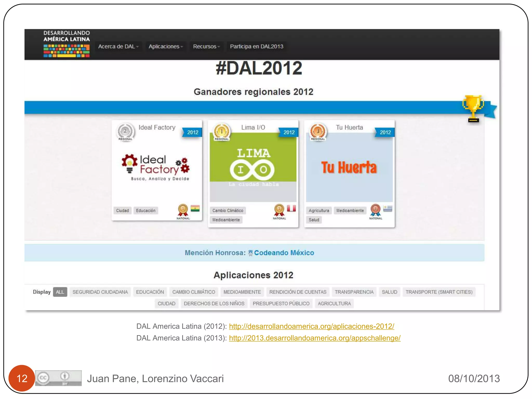Filter by TRANSPARENCIA

click(x=354, y=292)
